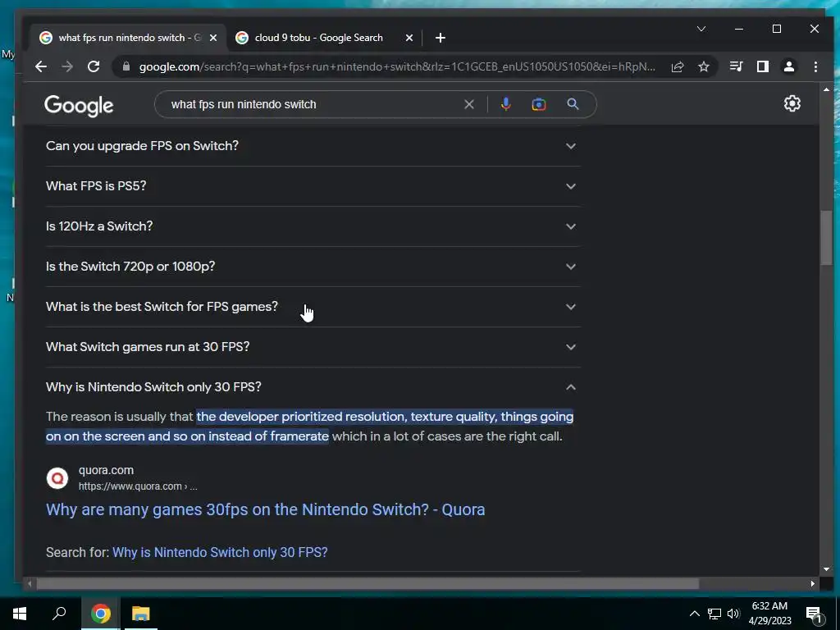The image size is (840, 630).
Task: Expand What FPS is PS5 question
Action: [313, 186]
